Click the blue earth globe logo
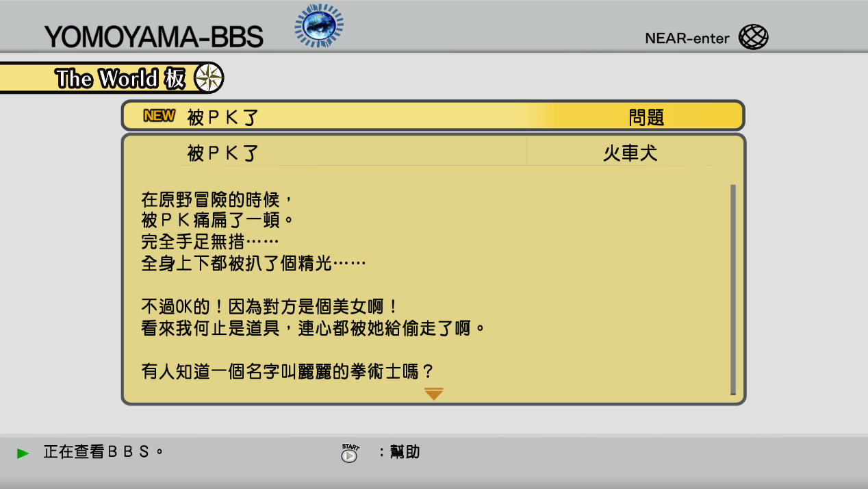 click(x=319, y=26)
